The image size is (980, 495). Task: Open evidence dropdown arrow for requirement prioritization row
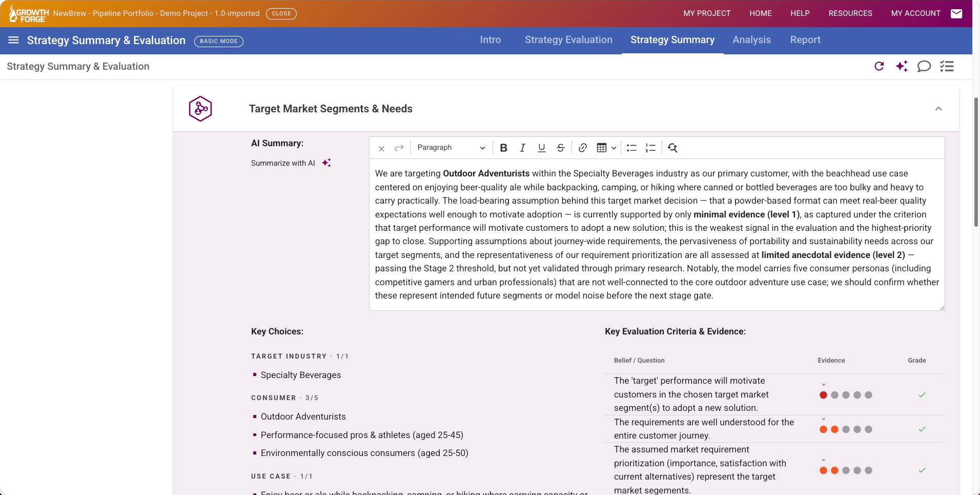[824, 461]
